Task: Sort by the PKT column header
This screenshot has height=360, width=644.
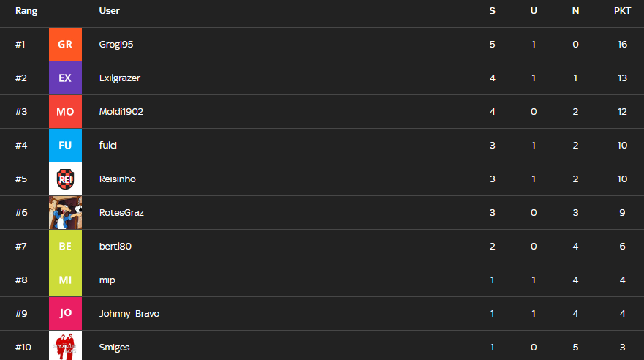Action: [x=622, y=11]
